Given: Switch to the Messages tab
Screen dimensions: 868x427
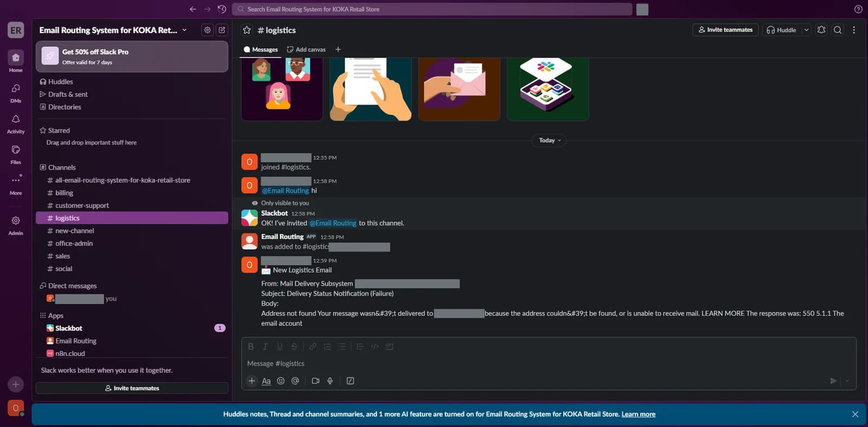Looking at the screenshot, I should tap(260, 49).
